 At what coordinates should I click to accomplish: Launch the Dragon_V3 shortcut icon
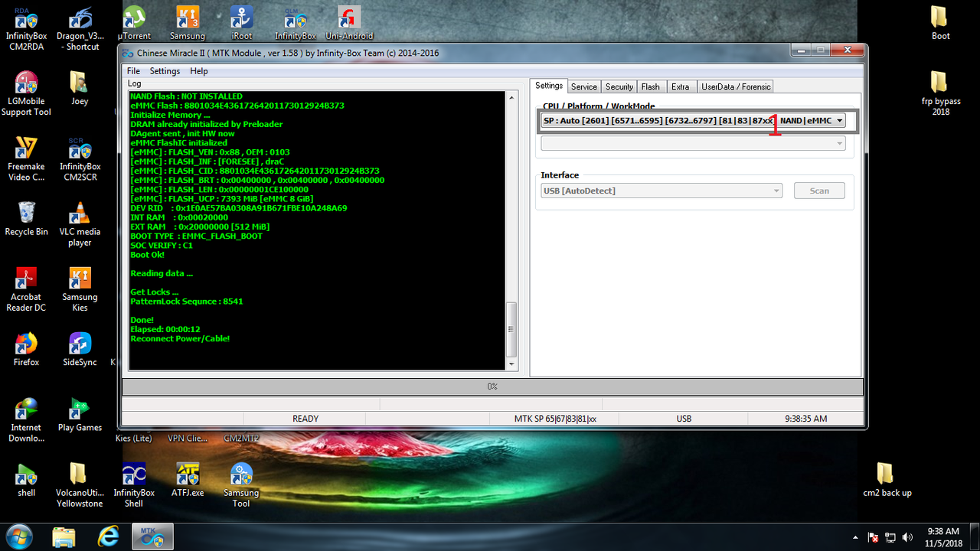[x=80, y=29]
